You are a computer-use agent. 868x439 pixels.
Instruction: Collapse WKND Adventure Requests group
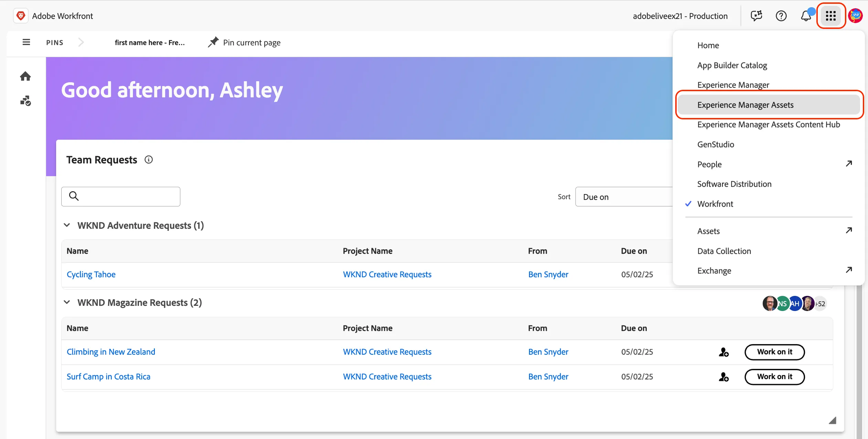coord(67,225)
